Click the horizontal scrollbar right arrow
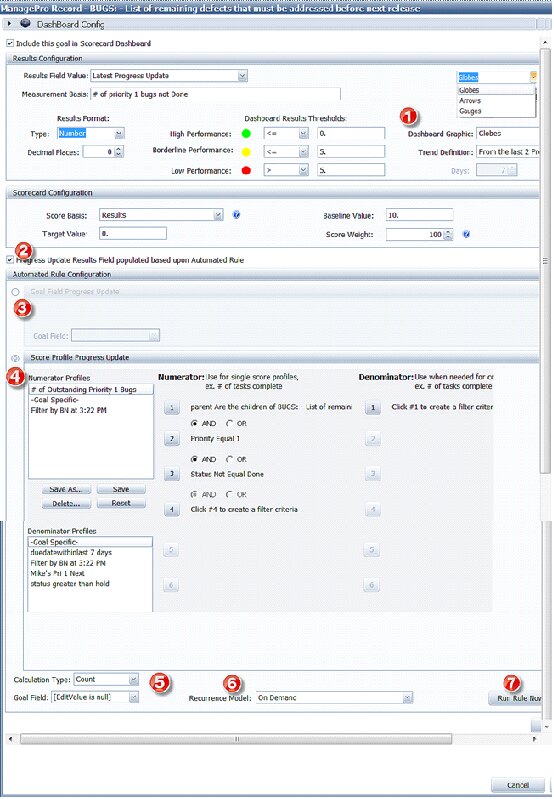The width and height of the screenshot is (554, 799). [535, 738]
